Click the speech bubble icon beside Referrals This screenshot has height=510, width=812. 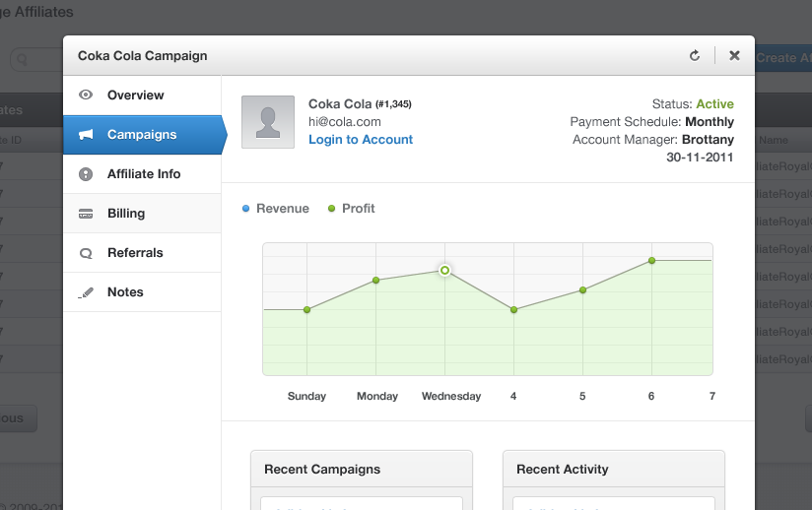86,253
